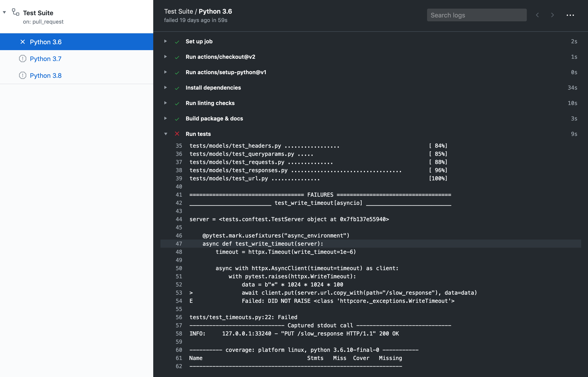Click the red X icon on Run tests
This screenshot has width=588, height=377.
click(177, 134)
